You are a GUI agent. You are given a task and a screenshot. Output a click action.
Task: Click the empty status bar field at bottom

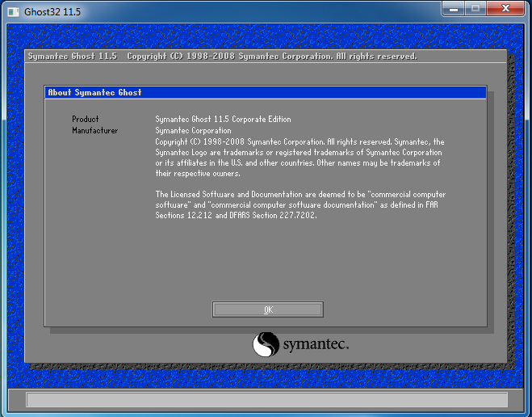pyautogui.click(x=266, y=400)
